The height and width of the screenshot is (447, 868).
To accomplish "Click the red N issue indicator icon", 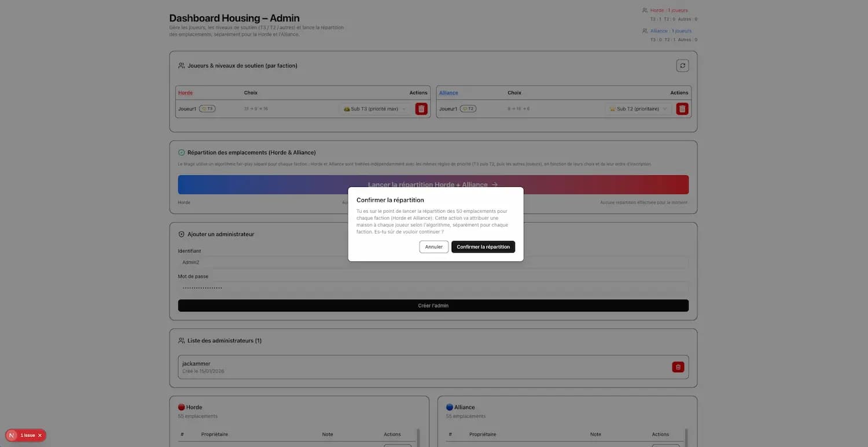I will (12, 435).
